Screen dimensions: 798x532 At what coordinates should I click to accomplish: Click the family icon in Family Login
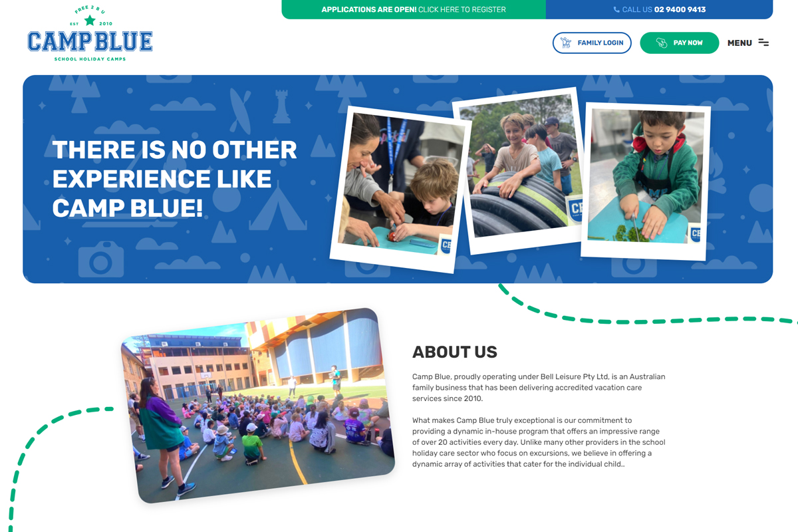tap(566, 43)
